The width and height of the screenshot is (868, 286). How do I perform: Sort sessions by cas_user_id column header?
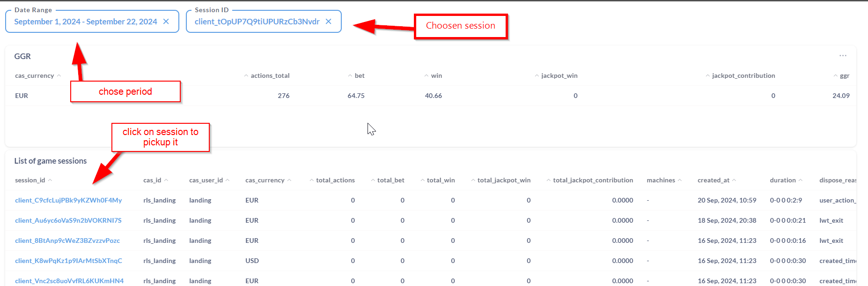(x=206, y=180)
